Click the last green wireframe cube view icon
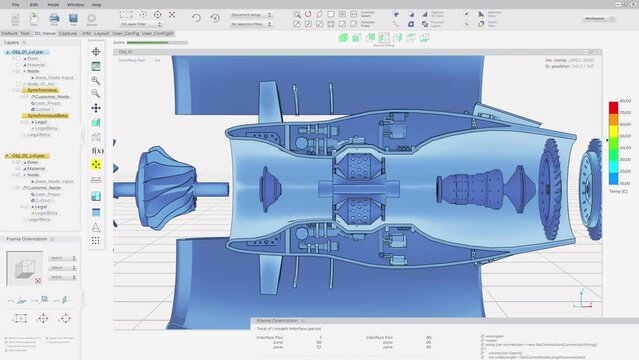639x360 pixels. pos(425,38)
